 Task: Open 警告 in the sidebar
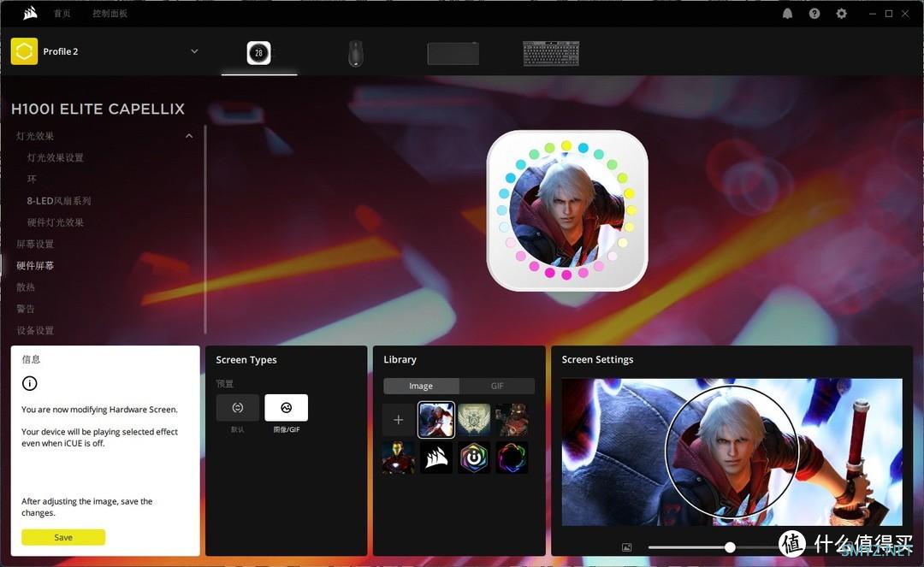tap(26, 309)
